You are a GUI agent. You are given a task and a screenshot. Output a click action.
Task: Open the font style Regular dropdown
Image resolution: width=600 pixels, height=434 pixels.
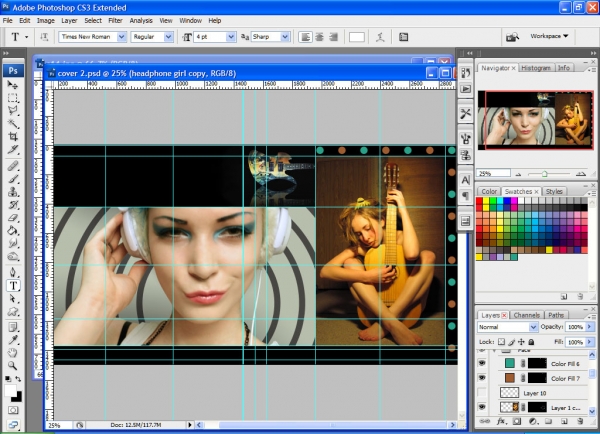pyautogui.click(x=168, y=37)
